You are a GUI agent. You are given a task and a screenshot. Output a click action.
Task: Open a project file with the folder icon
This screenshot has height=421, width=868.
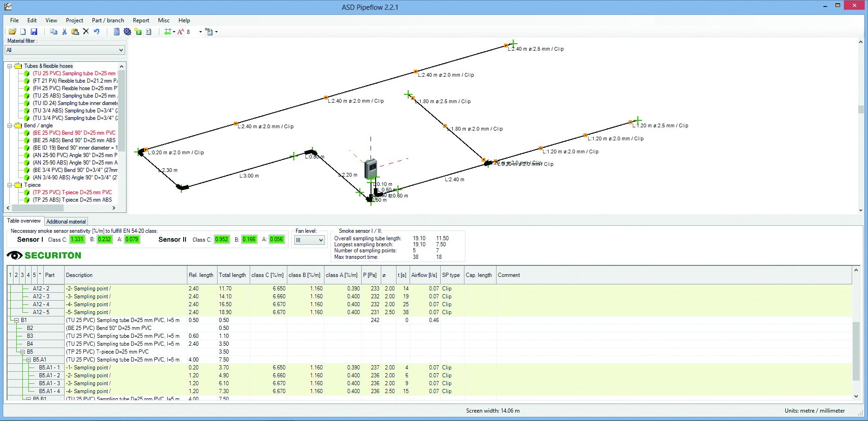13,32
